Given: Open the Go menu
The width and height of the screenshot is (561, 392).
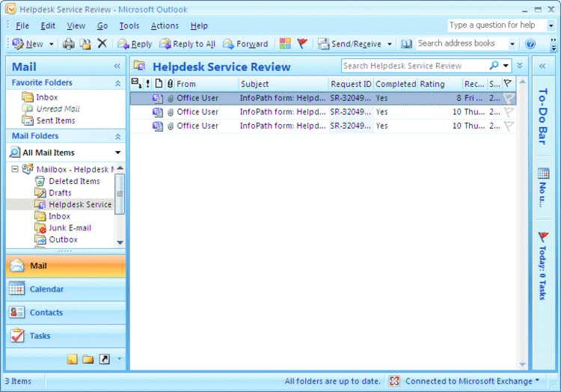Looking at the screenshot, I should (102, 25).
